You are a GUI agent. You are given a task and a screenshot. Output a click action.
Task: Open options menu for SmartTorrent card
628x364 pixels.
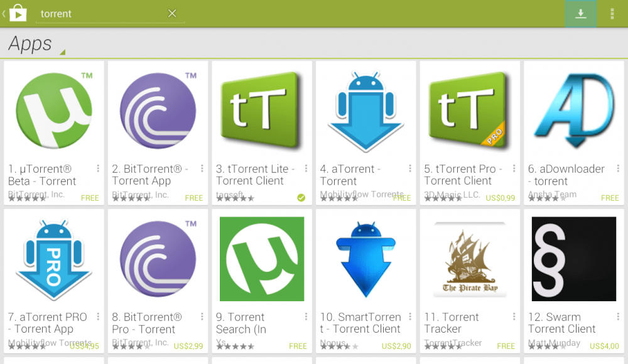pyautogui.click(x=410, y=317)
